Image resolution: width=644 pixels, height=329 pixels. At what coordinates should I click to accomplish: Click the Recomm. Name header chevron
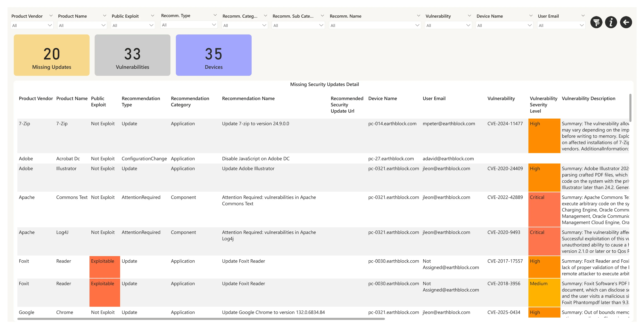[419, 16]
